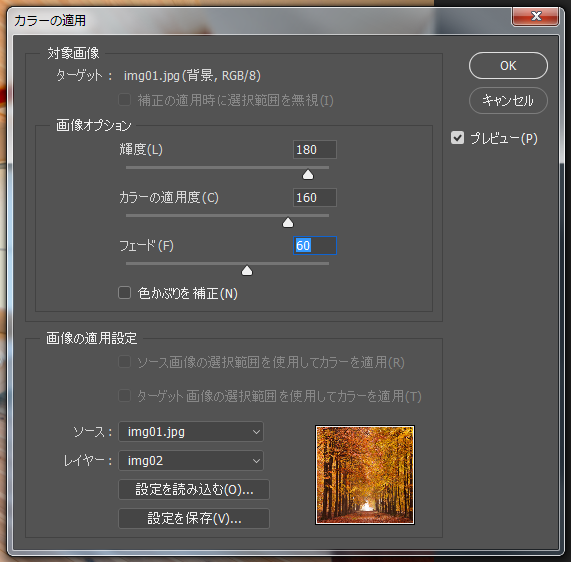Click the autumn forest source thumbnail
Screen dimensions: 571x562
tap(365, 475)
